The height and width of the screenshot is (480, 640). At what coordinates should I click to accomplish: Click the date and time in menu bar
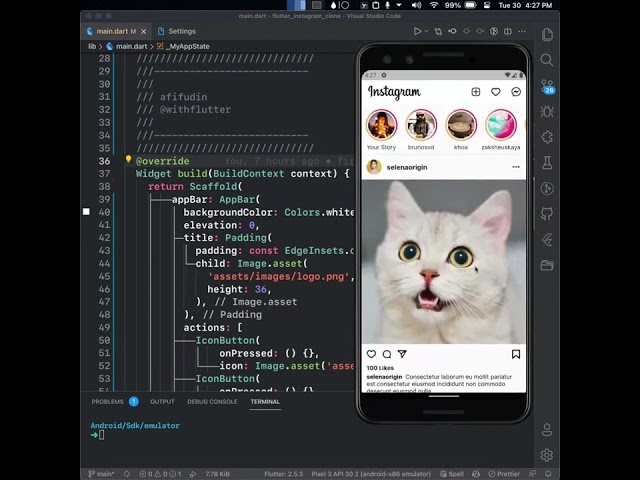[525, 5]
